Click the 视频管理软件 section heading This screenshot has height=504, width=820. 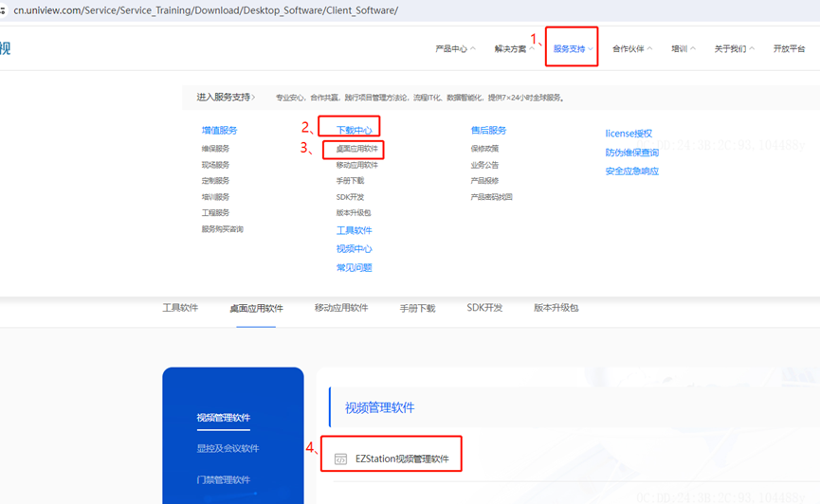tap(380, 407)
